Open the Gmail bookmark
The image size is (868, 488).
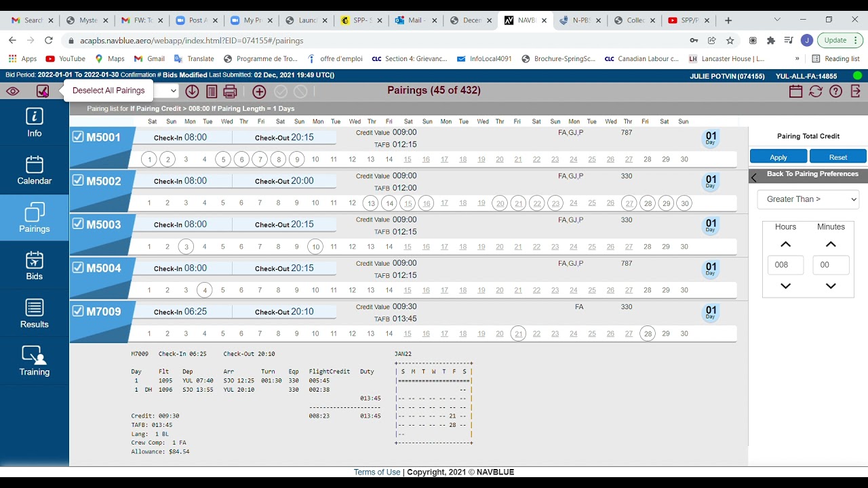[150, 59]
